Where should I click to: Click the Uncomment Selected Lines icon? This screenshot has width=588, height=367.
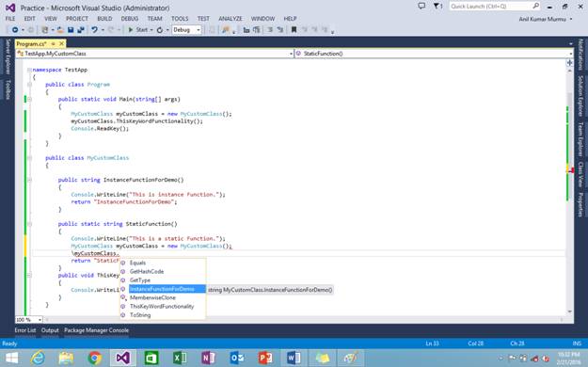coord(280,30)
